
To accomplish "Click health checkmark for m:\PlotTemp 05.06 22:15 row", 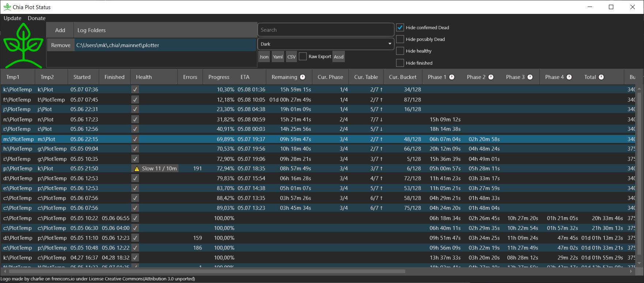I will coord(135,139).
